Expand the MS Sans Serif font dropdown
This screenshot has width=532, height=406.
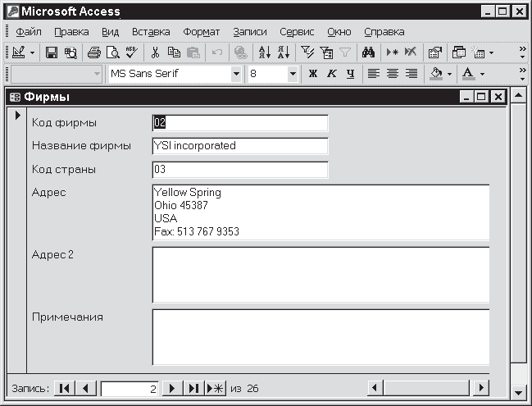[237, 74]
